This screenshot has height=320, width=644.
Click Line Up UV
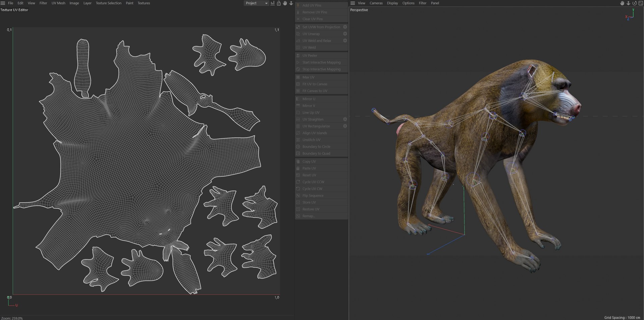pos(321,112)
